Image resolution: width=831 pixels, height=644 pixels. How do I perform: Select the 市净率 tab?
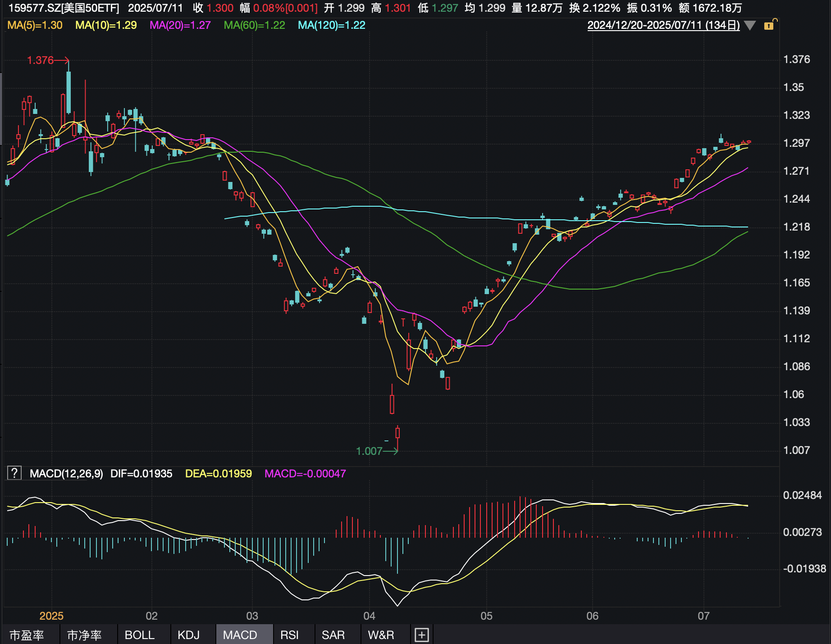(x=84, y=635)
